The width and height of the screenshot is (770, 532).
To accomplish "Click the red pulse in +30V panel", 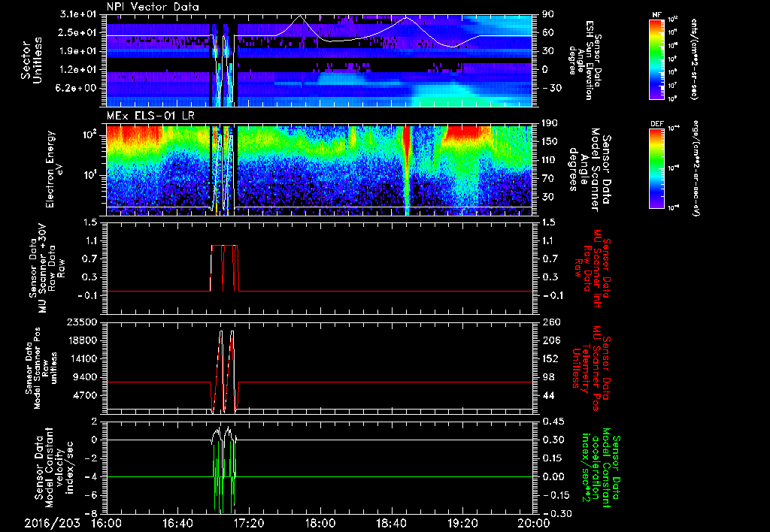I will (224, 268).
